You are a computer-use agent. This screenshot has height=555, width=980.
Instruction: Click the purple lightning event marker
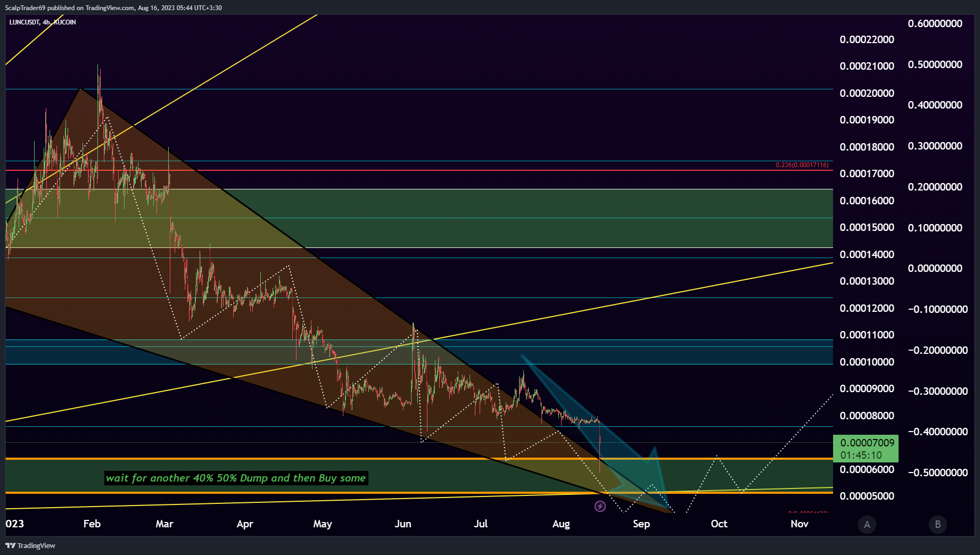click(600, 507)
